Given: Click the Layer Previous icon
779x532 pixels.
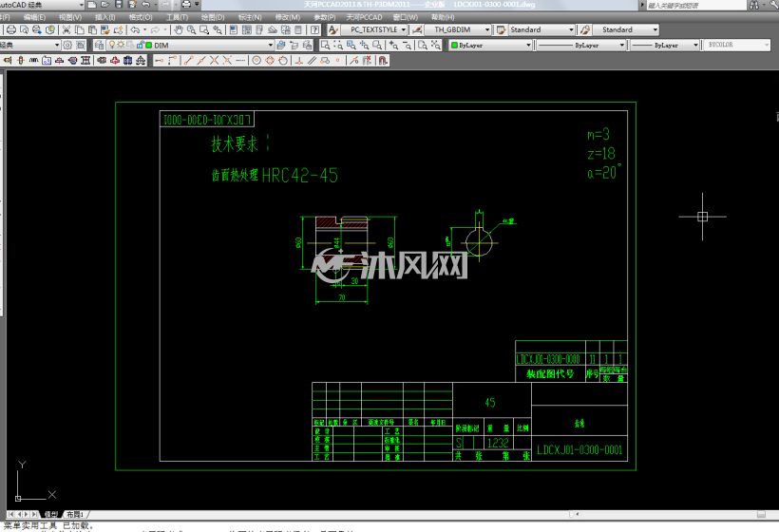Looking at the screenshot, I should 294,46.
